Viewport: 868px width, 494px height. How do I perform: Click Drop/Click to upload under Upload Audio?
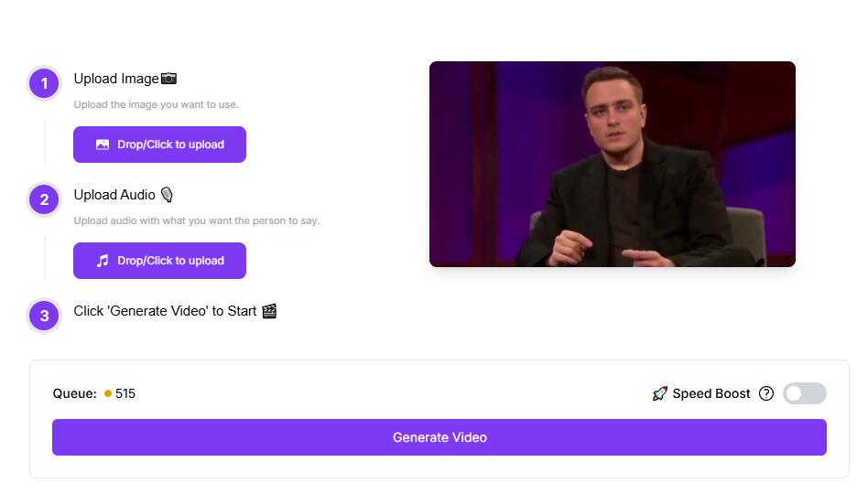(x=160, y=261)
